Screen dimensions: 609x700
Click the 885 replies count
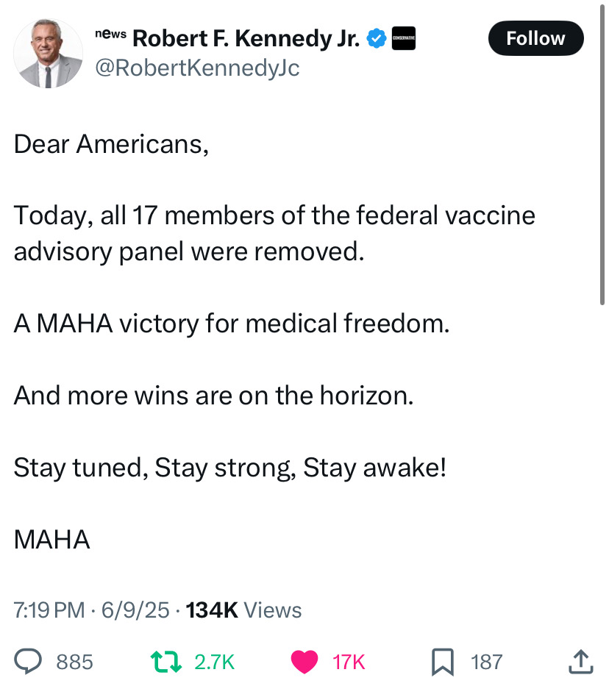[x=74, y=662]
